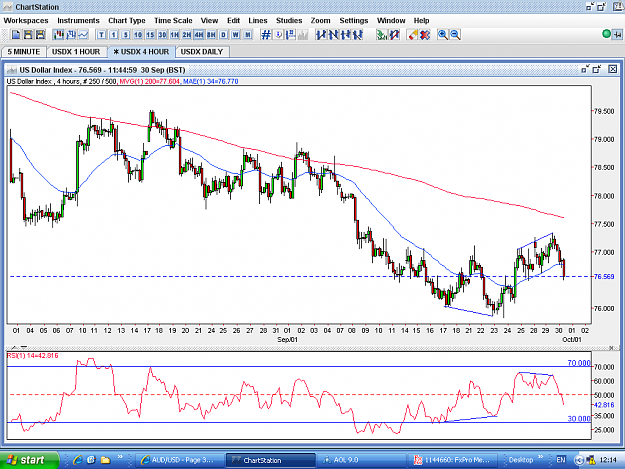Image resolution: width=625 pixels, height=469 pixels.
Task: Select 8H timescale button
Action: click(211, 35)
